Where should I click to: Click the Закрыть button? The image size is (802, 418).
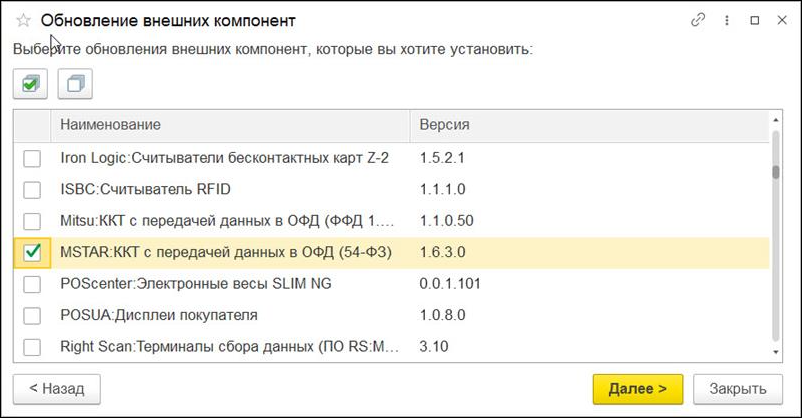click(x=738, y=388)
